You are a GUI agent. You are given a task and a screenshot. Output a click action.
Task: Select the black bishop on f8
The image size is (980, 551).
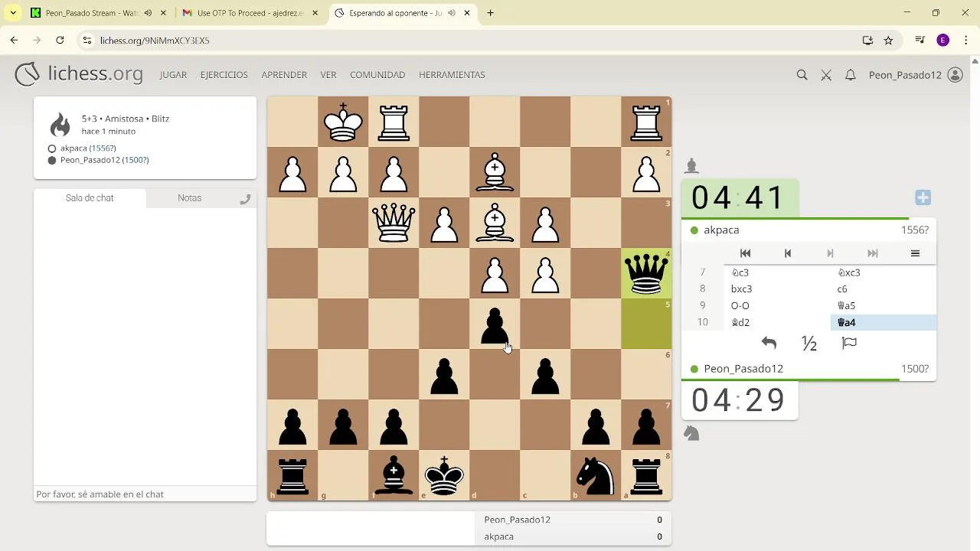pos(394,475)
